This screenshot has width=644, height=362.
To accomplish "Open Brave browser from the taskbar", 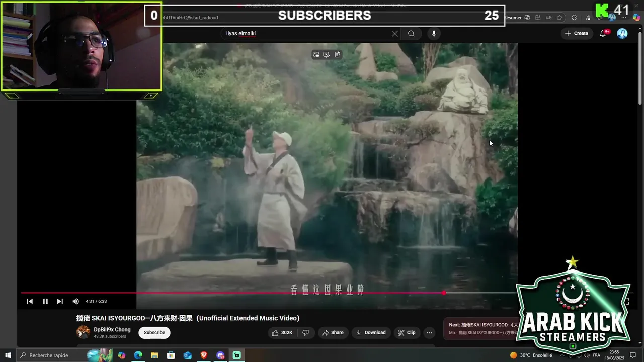I will (204, 355).
